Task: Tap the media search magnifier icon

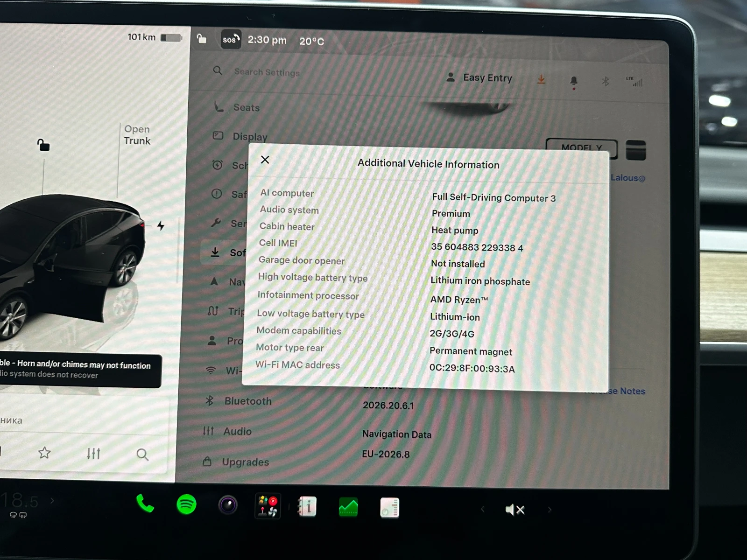Action: pos(142,455)
